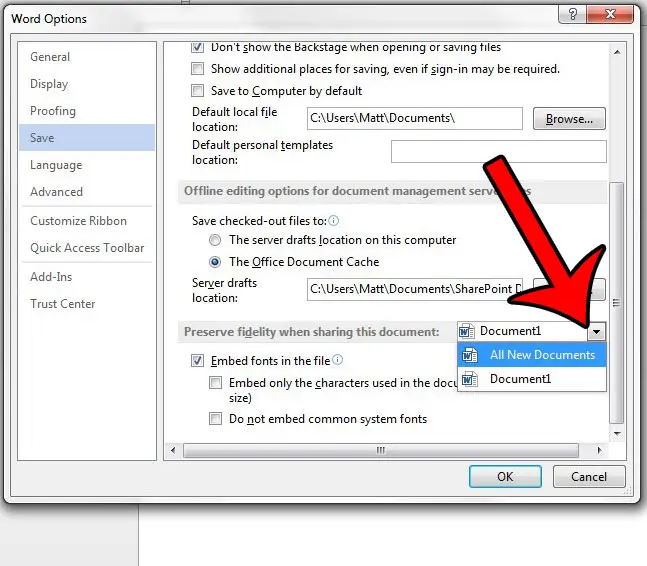Image resolution: width=647 pixels, height=566 pixels.
Task: Go to the Advanced options category
Action: click(57, 192)
